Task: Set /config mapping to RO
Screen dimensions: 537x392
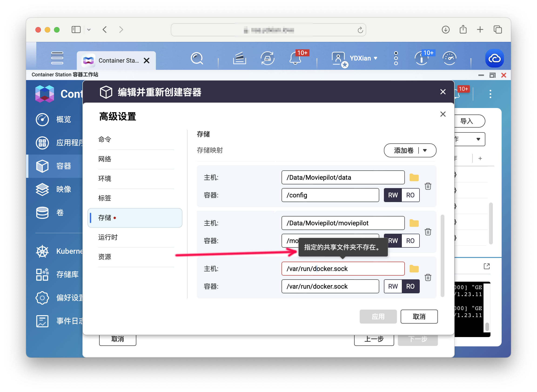Action: 411,195
